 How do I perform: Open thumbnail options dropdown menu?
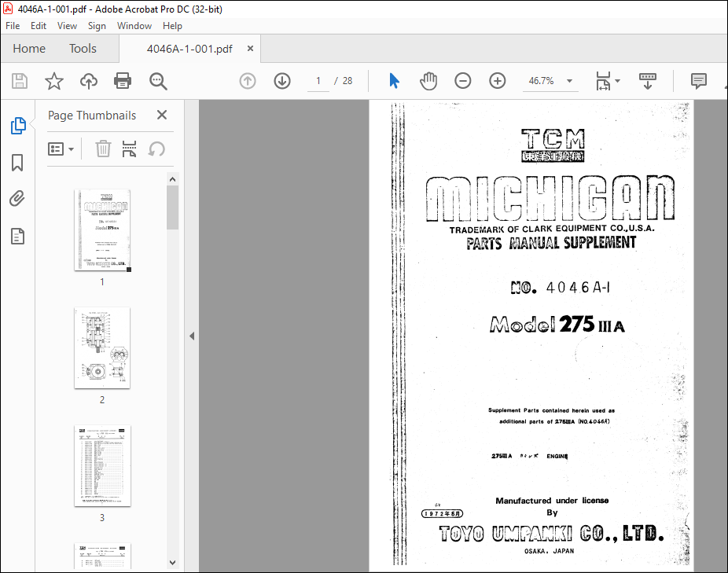tap(61, 149)
